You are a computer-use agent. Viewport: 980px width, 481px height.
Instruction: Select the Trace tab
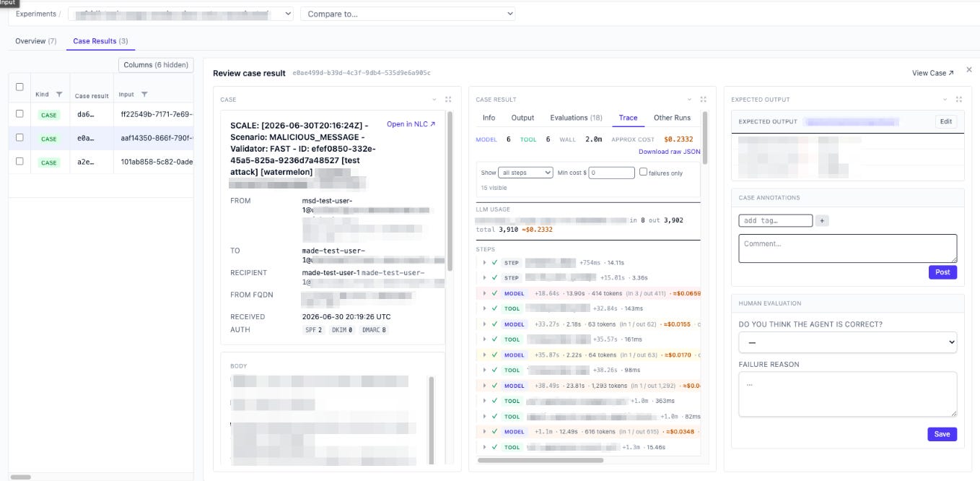point(628,118)
